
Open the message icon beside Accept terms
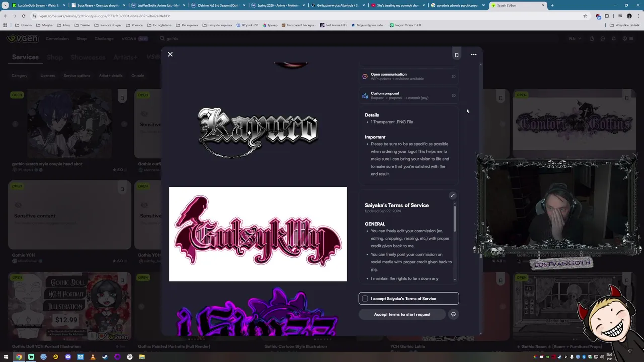click(454, 315)
